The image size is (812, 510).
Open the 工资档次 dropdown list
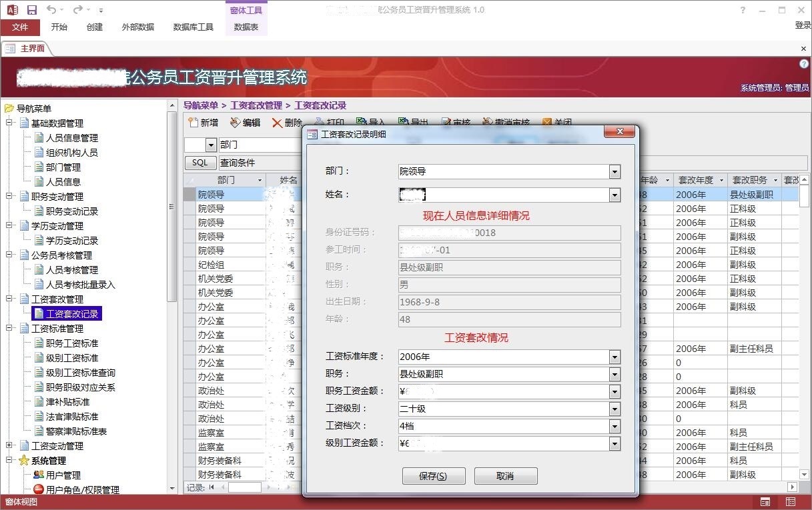click(615, 427)
